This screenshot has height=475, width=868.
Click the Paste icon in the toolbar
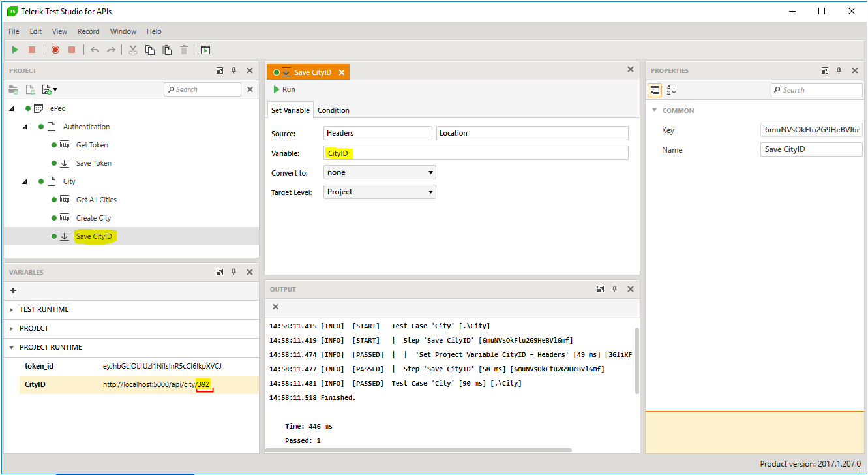(167, 50)
